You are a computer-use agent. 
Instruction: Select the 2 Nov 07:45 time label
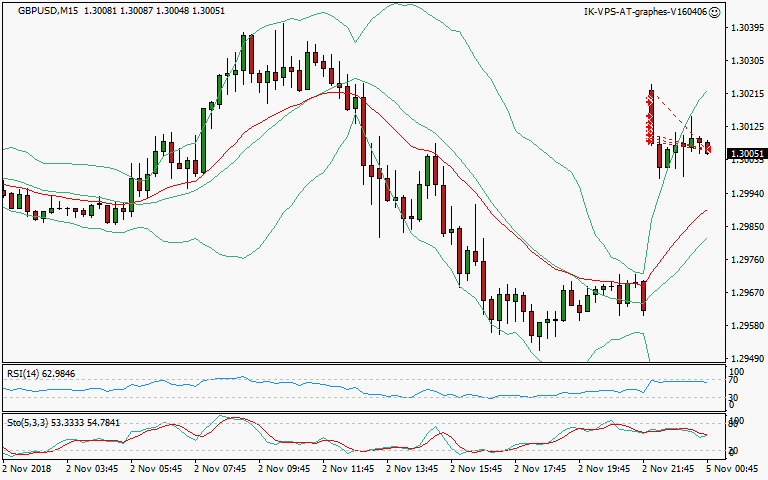(x=220, y=468)
